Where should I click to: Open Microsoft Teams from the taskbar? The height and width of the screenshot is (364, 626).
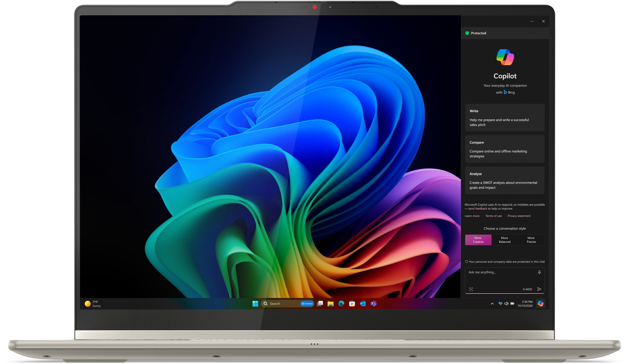click(x=373, y=303)
